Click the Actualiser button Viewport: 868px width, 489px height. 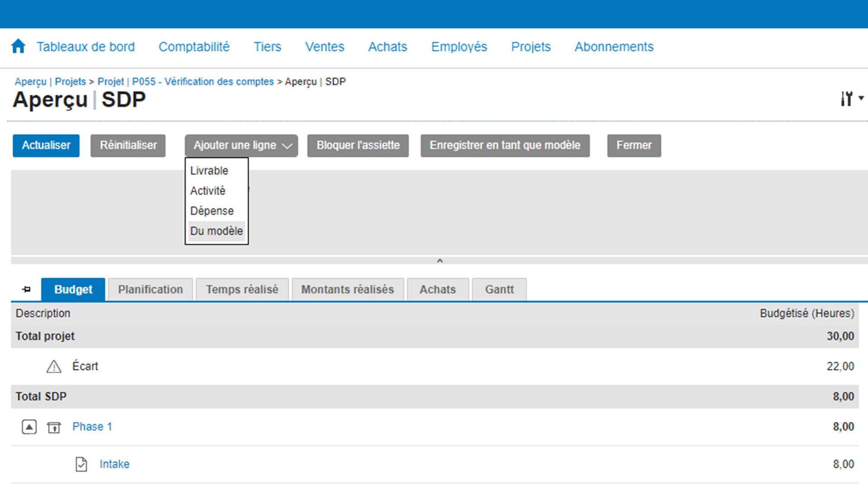pyautogui.click(x=46, y=145)
